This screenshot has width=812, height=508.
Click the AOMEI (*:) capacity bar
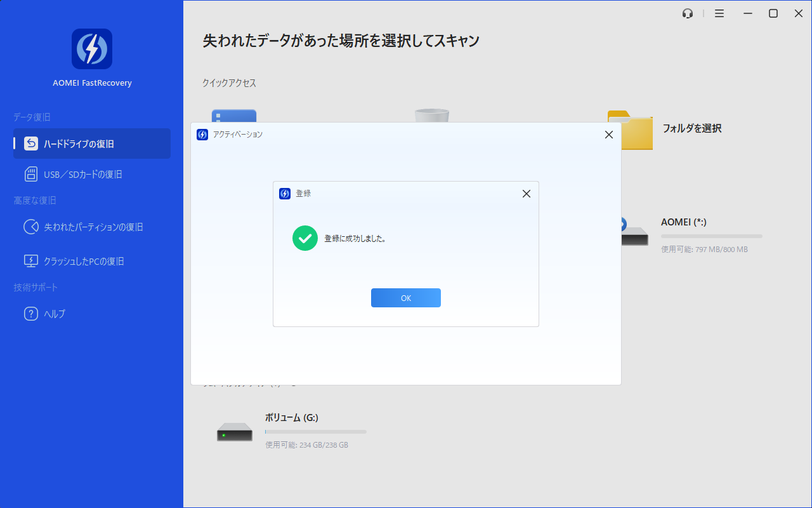(712, 236)
